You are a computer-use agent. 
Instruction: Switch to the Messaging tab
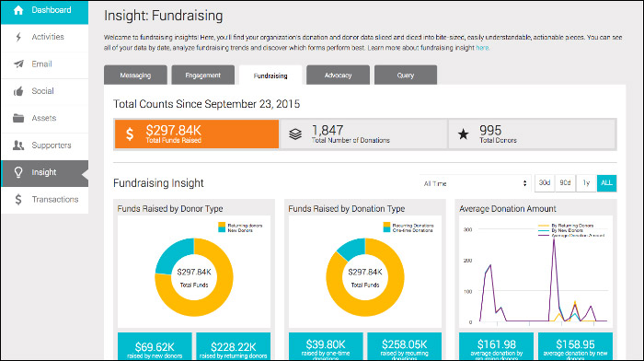(135, 76)
